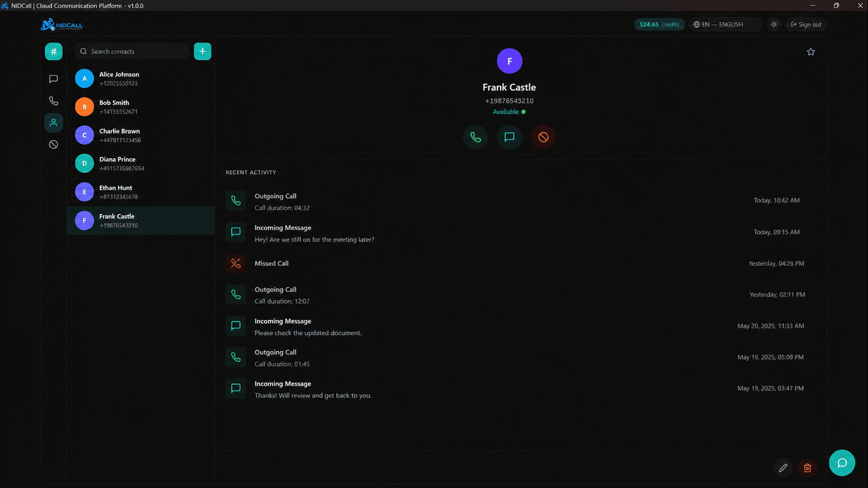This screenshot has height=488, width=868.
Task: Click the Missed Call icon
Action: point(236,263)
